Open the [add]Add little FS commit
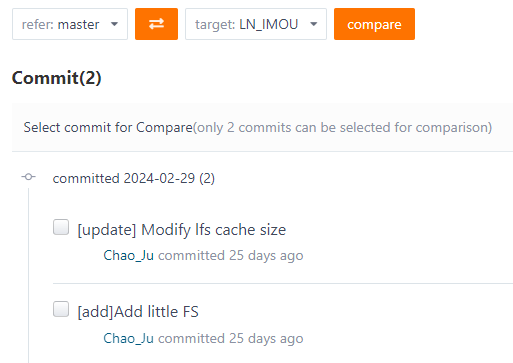This screenshot has width=513, height=363. coord(138,312)
